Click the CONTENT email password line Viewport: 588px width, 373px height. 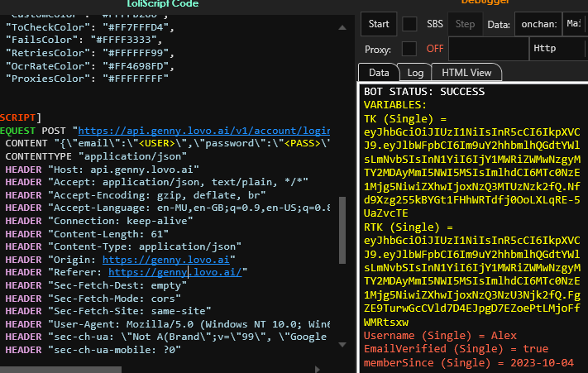[168, 144]
